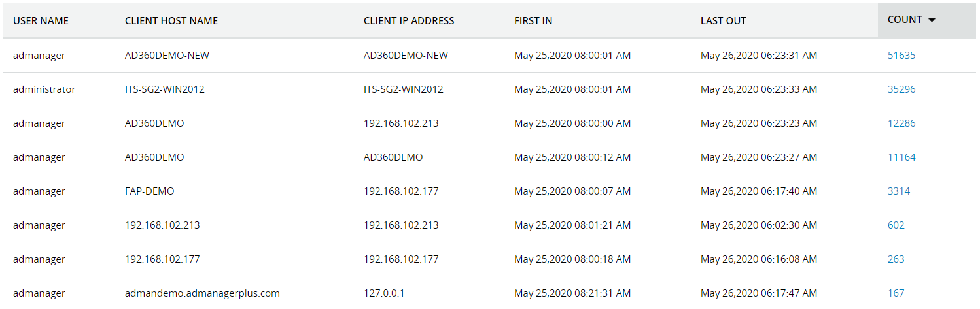Click the COUNT sort descending arrow
This screenshot has height=309, width=980.
point(932,20)
